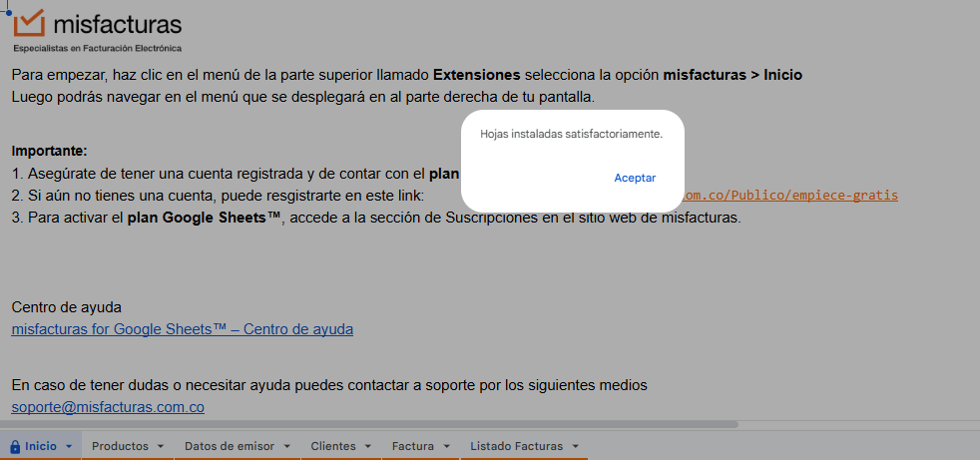Click the 'misfacturas' brand name text
980x460 pixels.
pyautogui.click(x=118, y=24)
